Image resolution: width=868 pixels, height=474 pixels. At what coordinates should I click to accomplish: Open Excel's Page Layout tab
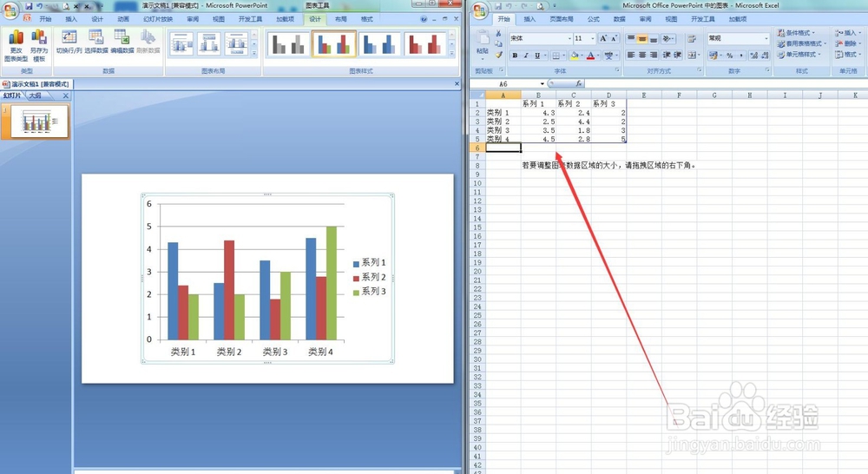[x=562, y=19]
